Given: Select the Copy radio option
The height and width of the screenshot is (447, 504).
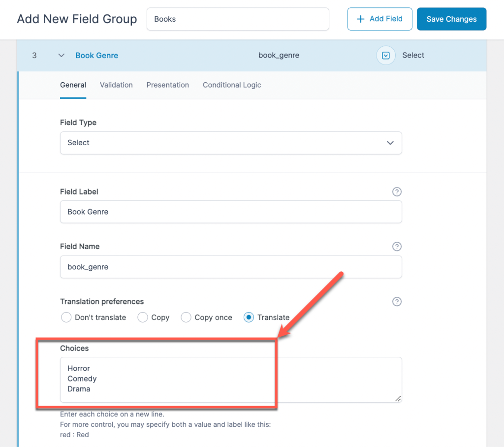Looking at the screenshot, I should click(x=142, y=317).
